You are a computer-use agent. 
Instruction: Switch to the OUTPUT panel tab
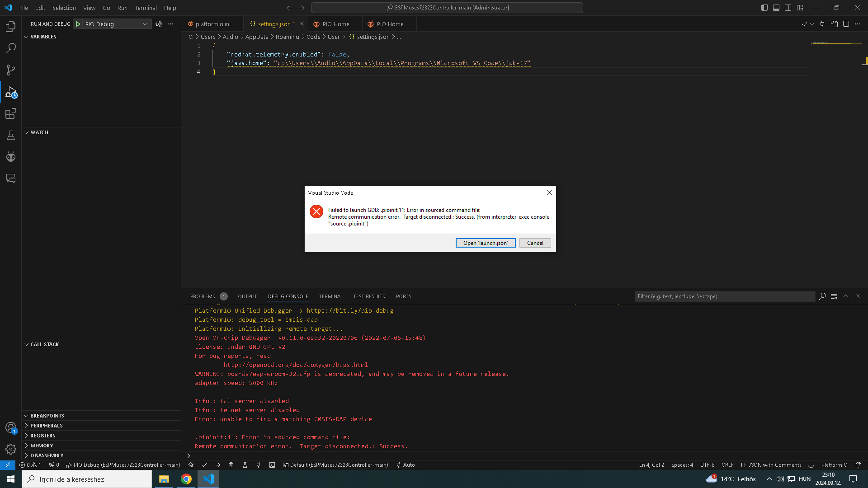247,296
